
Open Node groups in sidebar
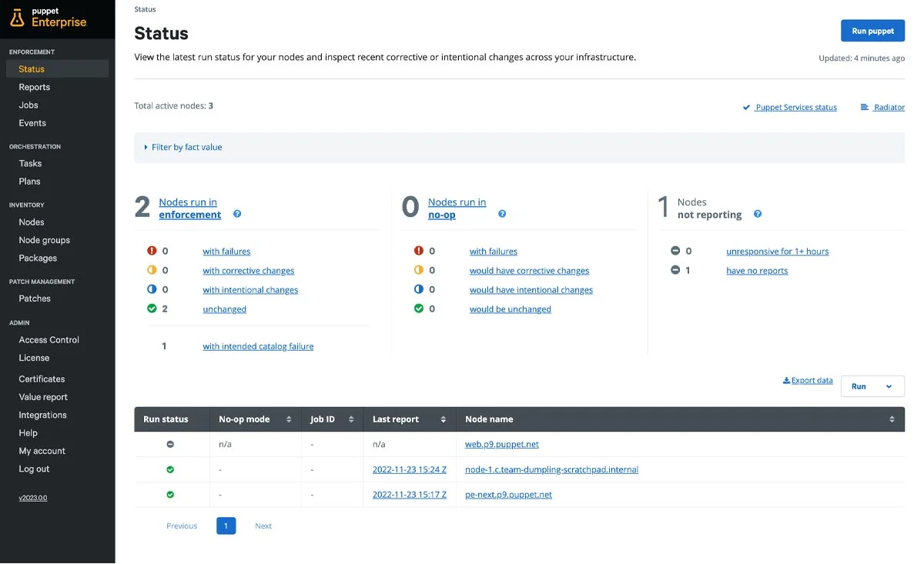point(44,240)
